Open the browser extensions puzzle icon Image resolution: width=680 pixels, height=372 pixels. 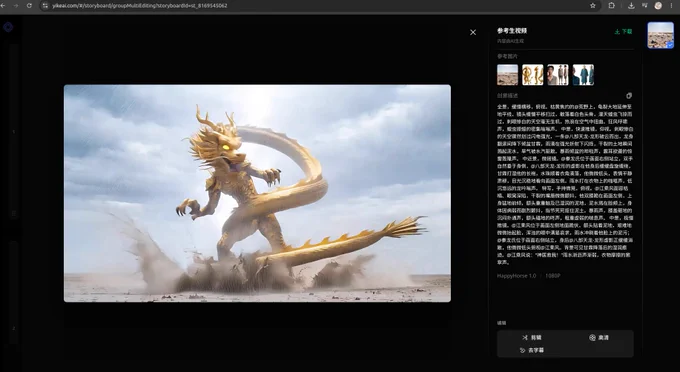(x=611, y=6)
